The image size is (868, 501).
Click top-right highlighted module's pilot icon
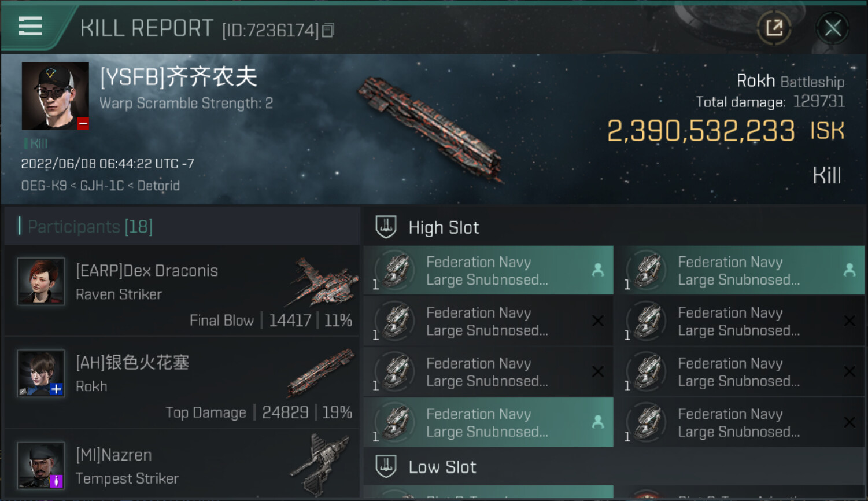[x=849, y=270]
